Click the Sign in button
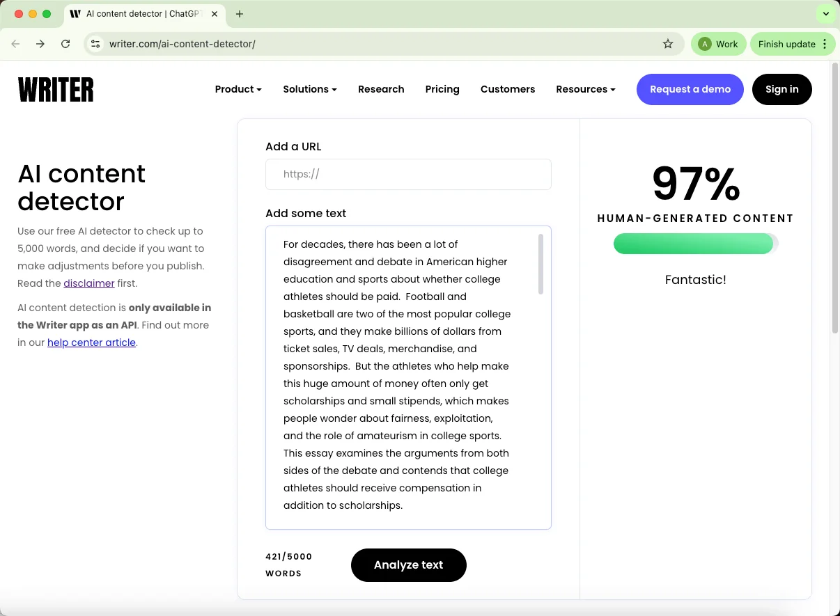Screen dimensions: 840x616 coord(782,89)
